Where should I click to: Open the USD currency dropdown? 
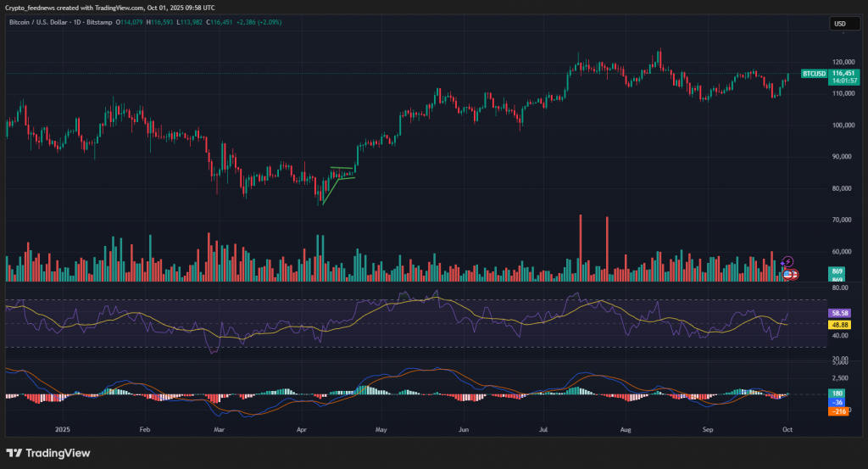tap(841, 24)
